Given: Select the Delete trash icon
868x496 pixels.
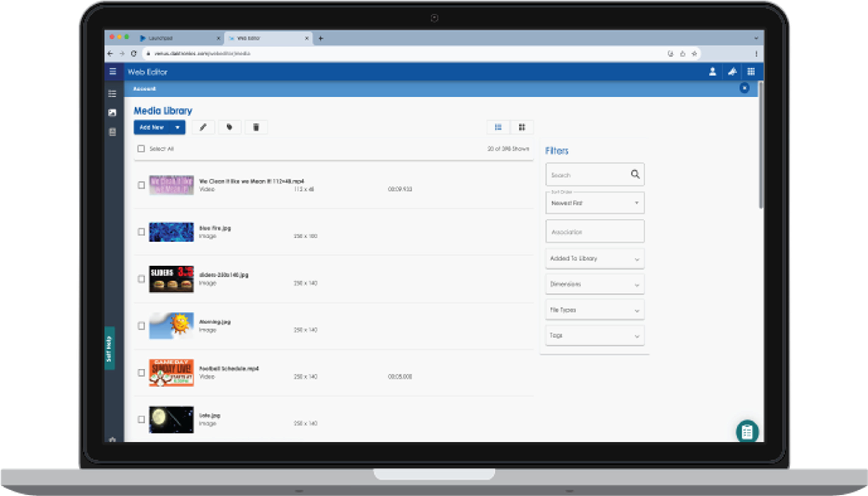Looking at the screenshot, I should [256, 127].
